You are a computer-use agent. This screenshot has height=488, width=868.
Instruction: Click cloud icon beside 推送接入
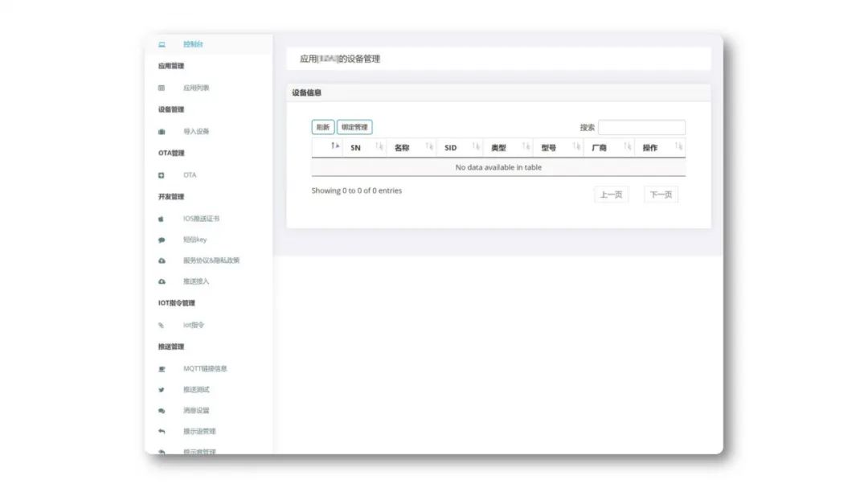click(162, 282)
